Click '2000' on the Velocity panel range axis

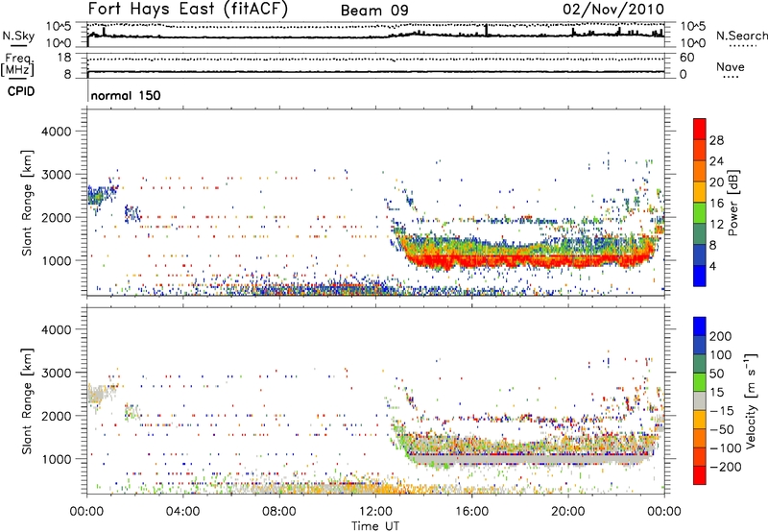click(56, 416)
